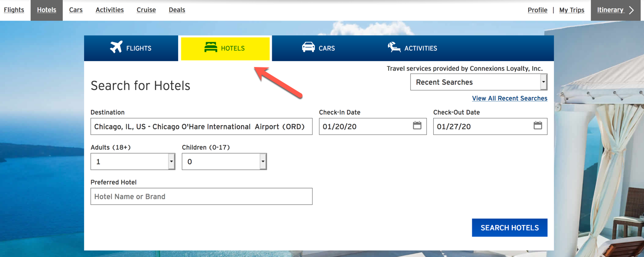Click the bed icon on Hotels tab
This screenshot has height=257, width=644.
pos(211,47)
